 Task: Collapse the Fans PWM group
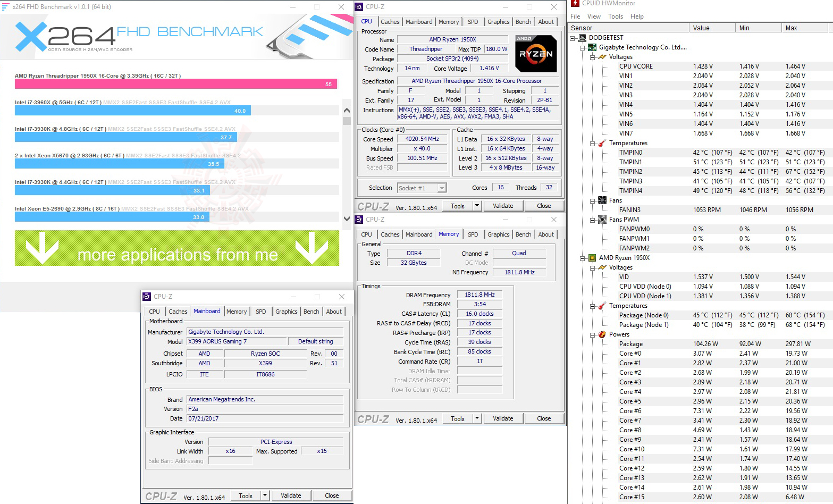[593, 220]
